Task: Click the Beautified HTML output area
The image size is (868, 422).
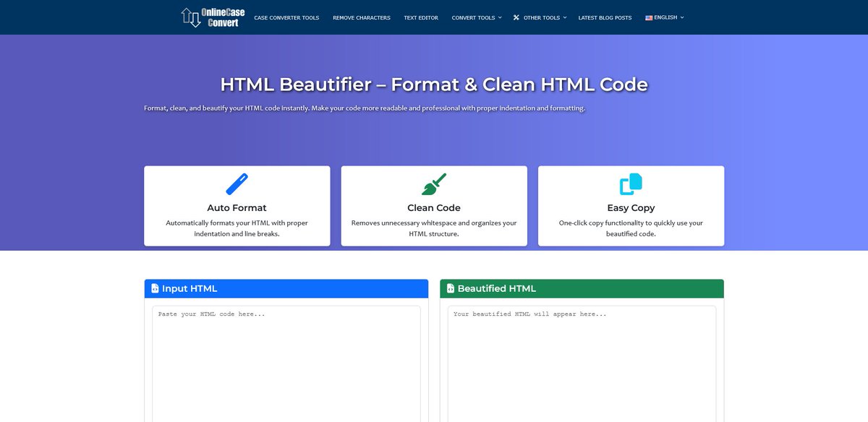Action: click(582, 363)
